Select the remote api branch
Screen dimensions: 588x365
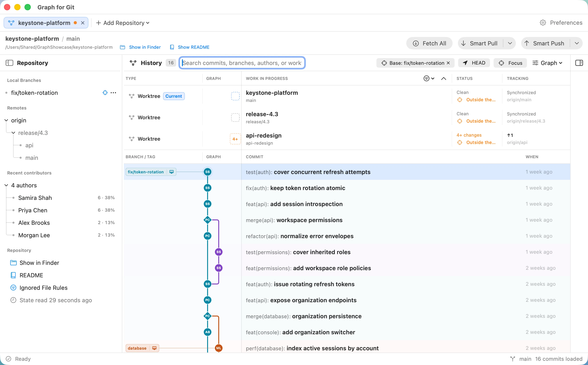pos(29,145)
